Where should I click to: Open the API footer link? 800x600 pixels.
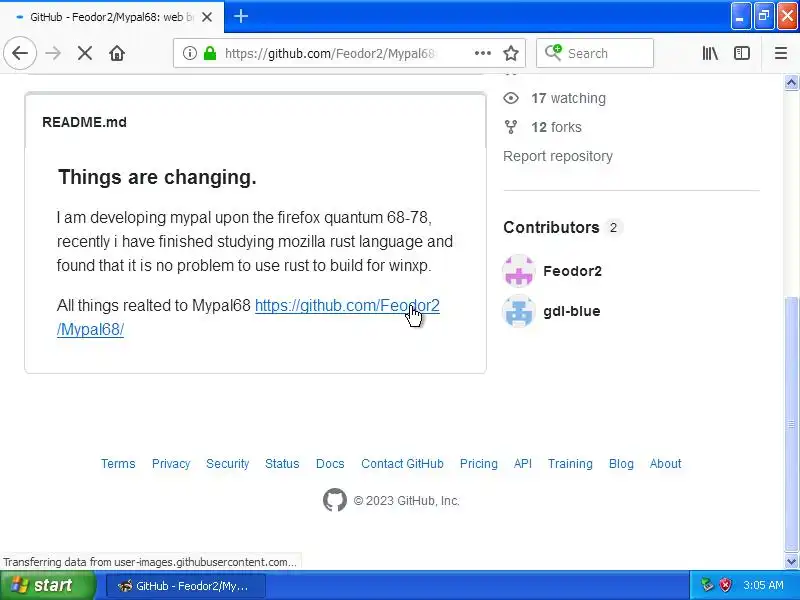coord(522,463)
